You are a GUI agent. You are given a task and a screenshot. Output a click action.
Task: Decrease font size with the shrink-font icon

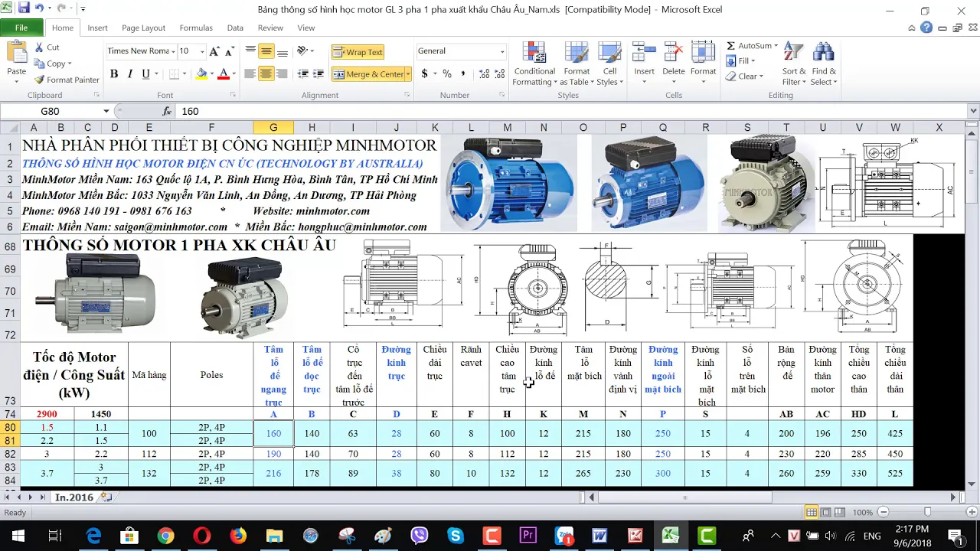point(230,51)
